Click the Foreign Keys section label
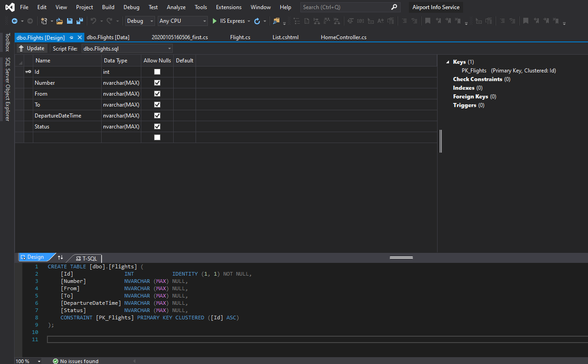This screenshot has width=588, height=364. 470,97
